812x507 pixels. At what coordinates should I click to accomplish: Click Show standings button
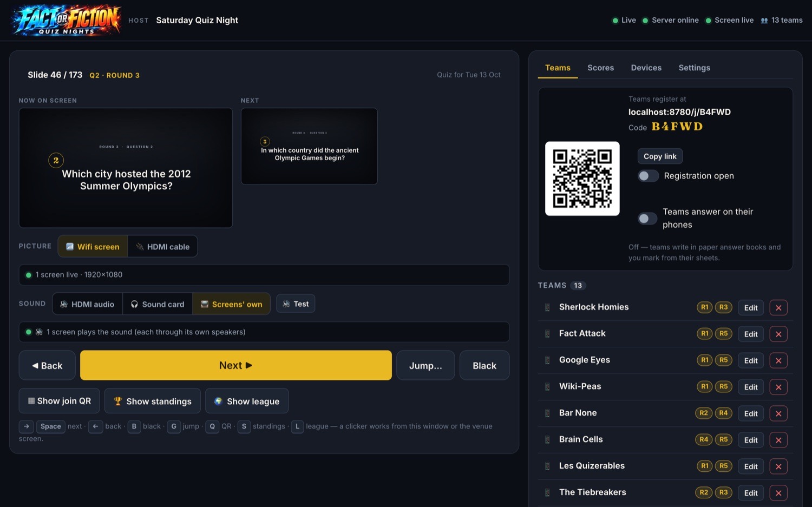(x=153, y=401)
